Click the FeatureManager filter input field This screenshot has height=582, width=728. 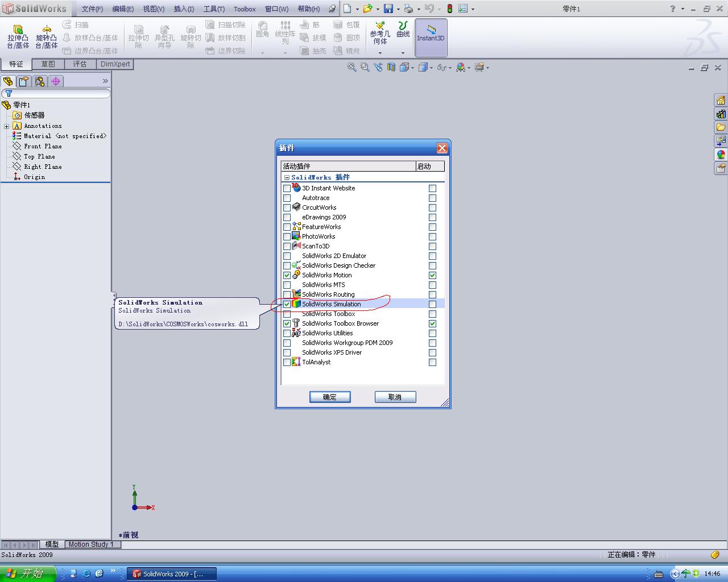pyautogui.click(x=56, y=93)
